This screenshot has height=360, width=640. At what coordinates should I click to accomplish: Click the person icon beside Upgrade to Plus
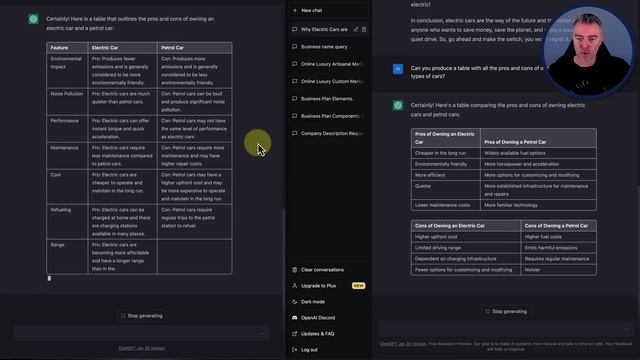[295, 286]
